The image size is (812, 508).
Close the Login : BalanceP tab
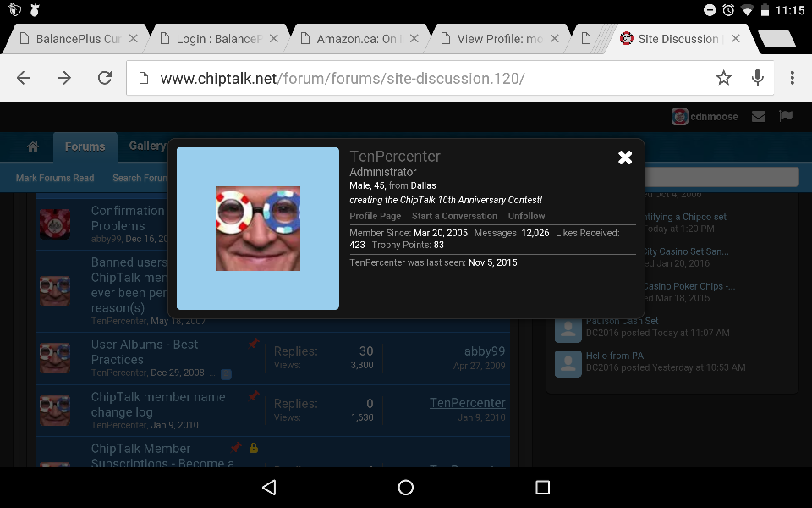click(274, 38)
